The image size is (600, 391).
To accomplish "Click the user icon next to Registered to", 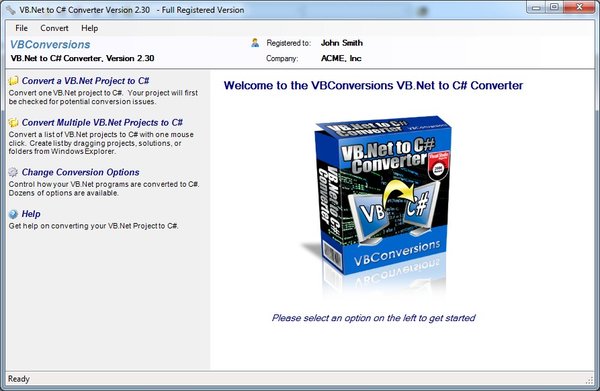I will pos(255,43).
